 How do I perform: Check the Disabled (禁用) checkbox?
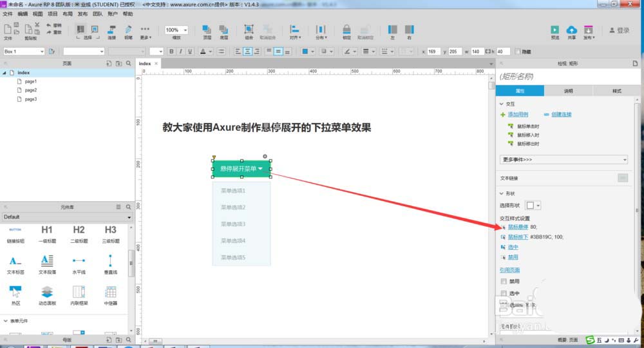504,282
